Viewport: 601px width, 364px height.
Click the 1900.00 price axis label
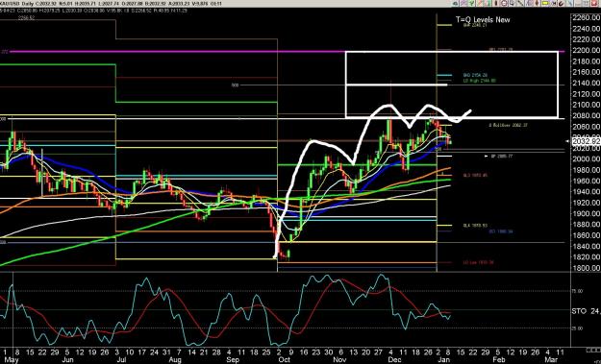click(x=586, y=213)
